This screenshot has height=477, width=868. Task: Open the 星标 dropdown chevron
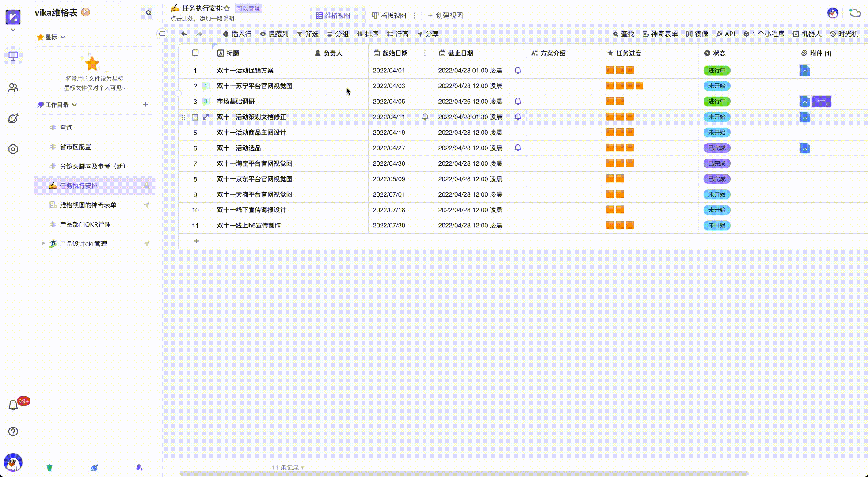point(63,37)
